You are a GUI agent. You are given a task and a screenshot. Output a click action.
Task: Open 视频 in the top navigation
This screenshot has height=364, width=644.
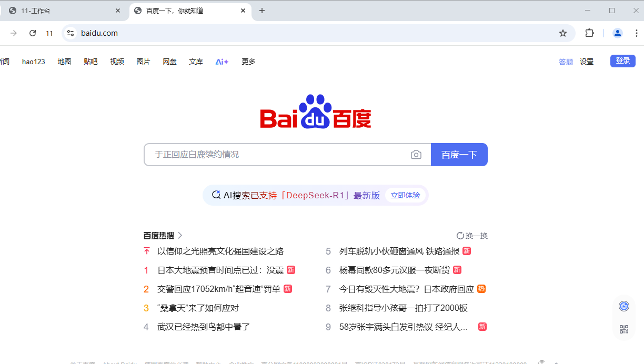117,62
